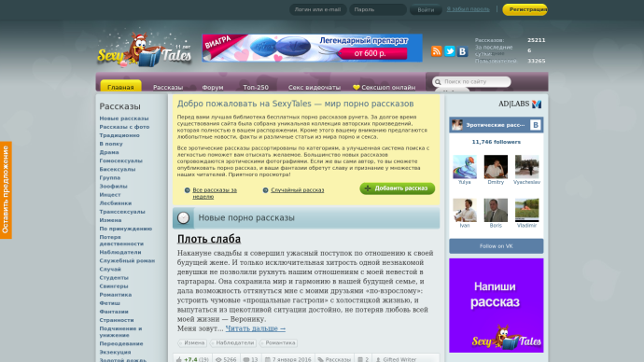Open Dmitry's follower avatar

point(496,167)
